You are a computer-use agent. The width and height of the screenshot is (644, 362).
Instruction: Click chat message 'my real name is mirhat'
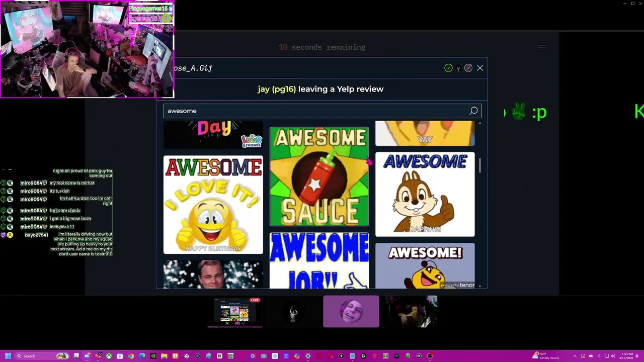(x=72, y=183)
